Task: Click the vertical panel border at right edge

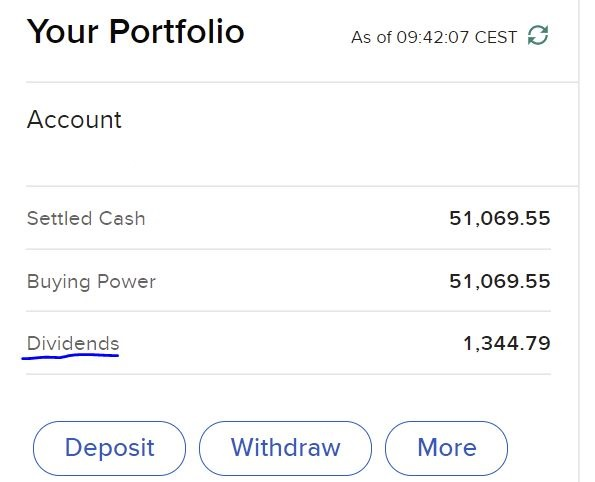Action: pyautogui.click(x=579, y=241)
